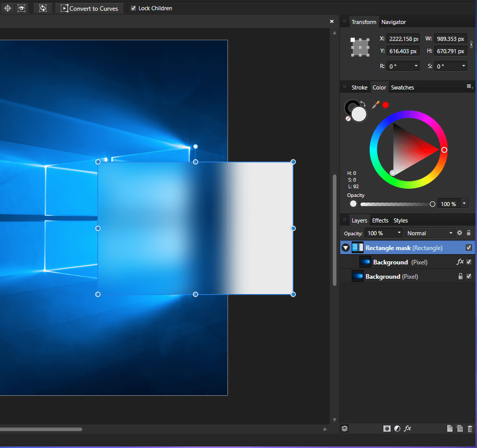This screenshot has width=477, height=448.
Task: Switch to the Swatches tab
Action: pyautogui.click(x=402, y=87)
